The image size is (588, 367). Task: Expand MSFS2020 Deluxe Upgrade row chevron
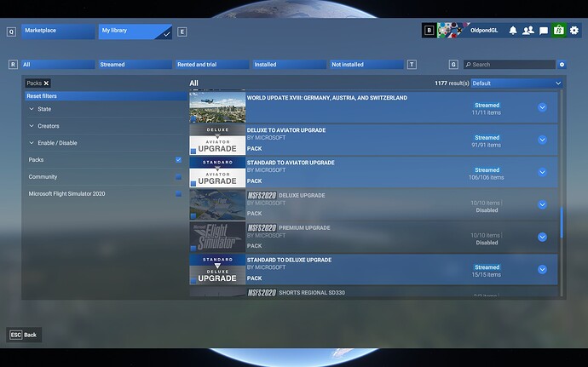pyautogui.click(x=542, y=204)
